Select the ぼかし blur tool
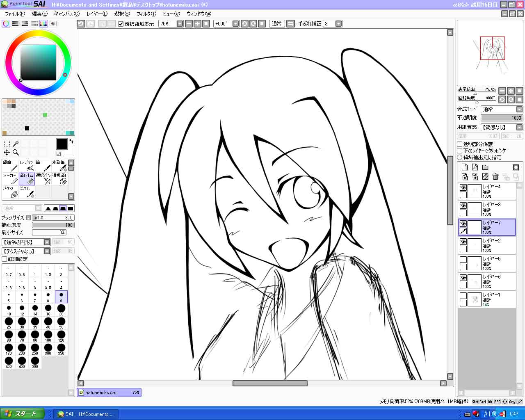Viewport: 525px width, 420px height. click(x=27, y=192)
